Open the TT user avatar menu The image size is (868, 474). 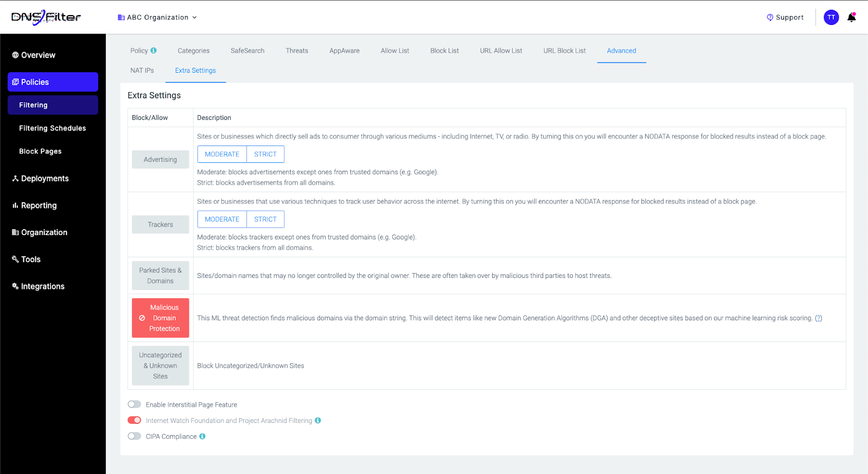[x=831, y=17]
